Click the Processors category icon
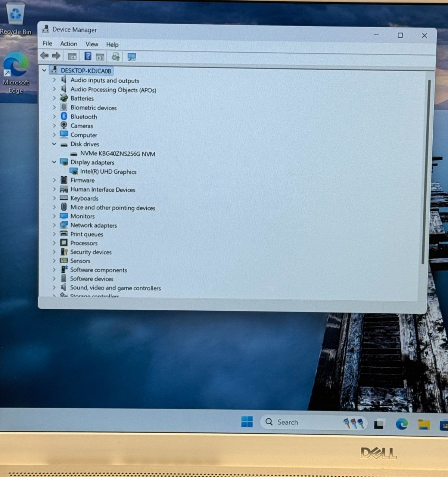The width and height of the screenshot is (448, 477). (x=64, y=242)
